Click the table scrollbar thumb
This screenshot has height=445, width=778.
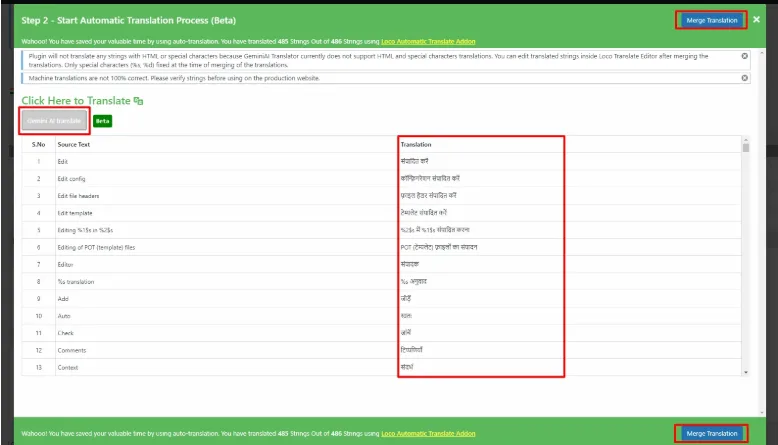click(745, 147)
